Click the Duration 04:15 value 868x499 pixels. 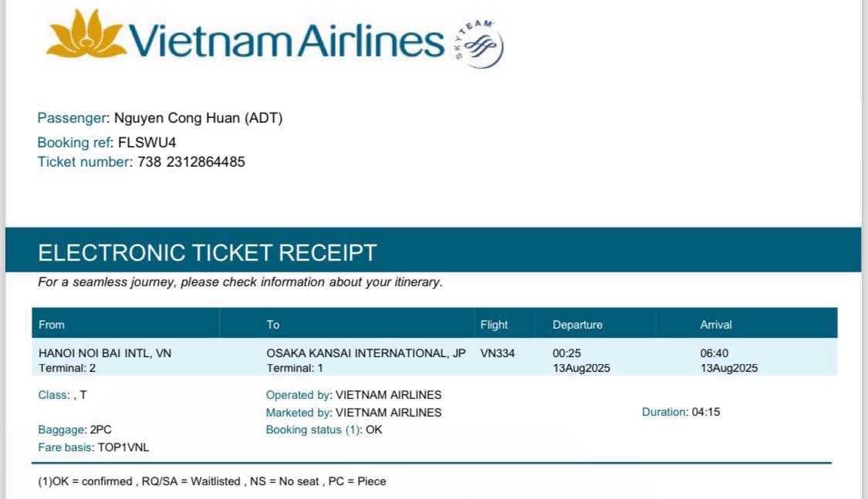[x=705, y=412]
